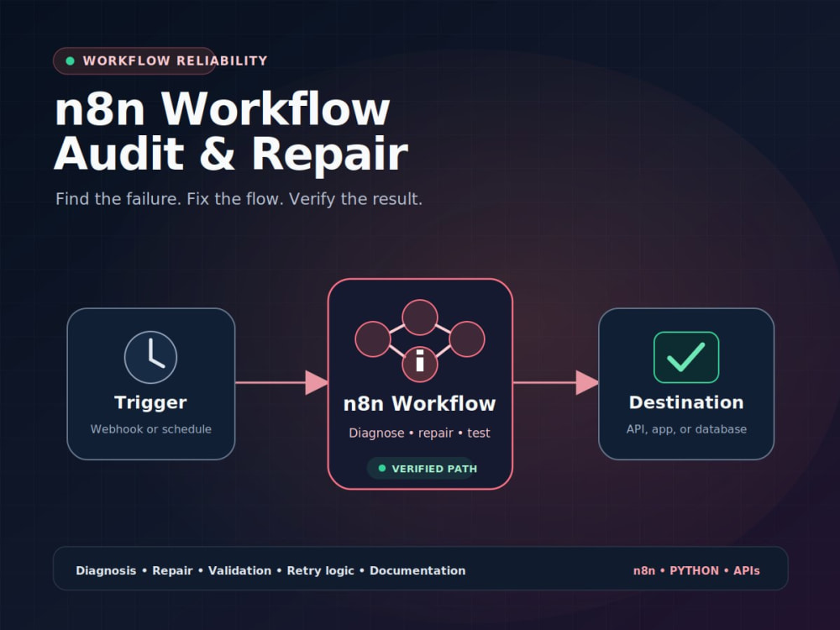Click the rightmost node circle of workflow graph
The width and height of the screenshot is (840, 630).
click(467, 339)
